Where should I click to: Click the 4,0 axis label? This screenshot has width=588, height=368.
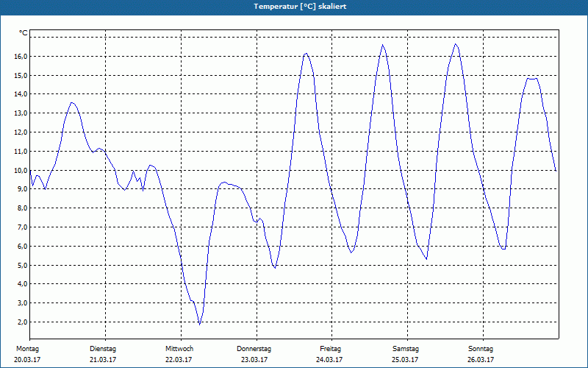click(x=22, y=284)
